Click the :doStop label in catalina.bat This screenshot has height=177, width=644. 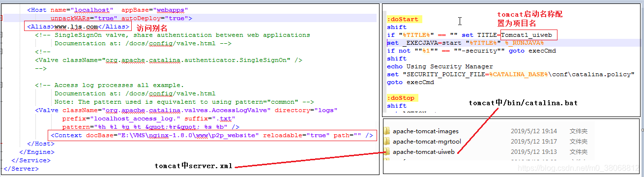[401, 98]
